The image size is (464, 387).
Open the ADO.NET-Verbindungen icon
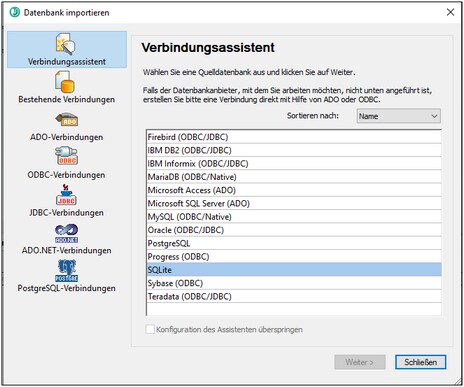67,233
